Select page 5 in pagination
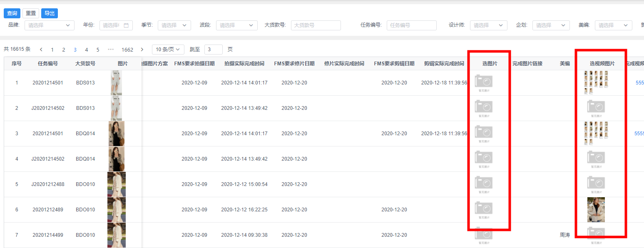Screen dimensions: 644x248 tap(98, 50)
